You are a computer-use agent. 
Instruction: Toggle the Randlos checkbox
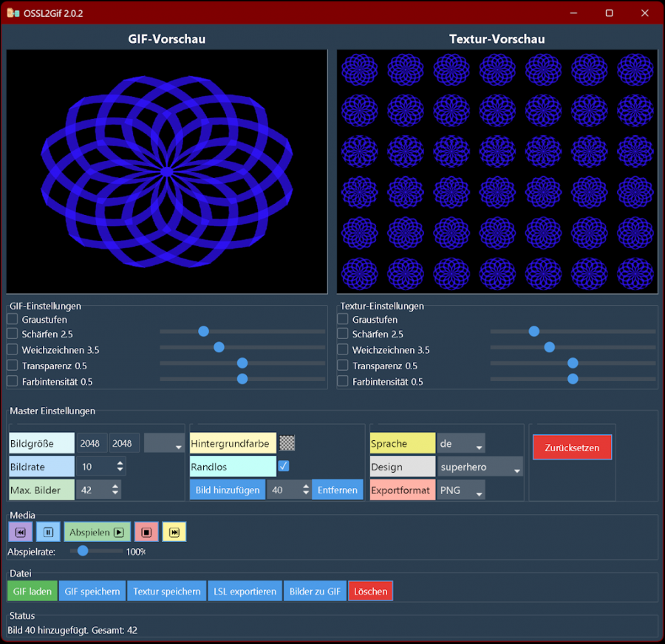tap(284, 466)
